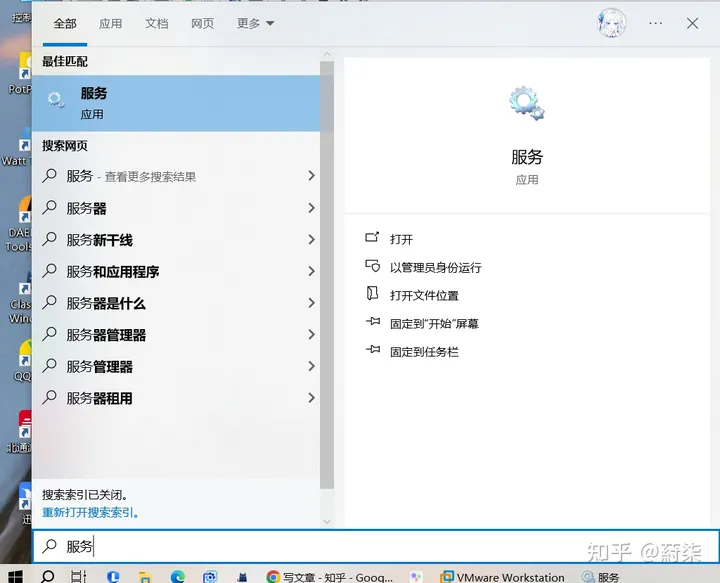The width and height of the screenshot is (720, 583).
Task: Switch to the 全部 tab
Action: tap(65, 23)
